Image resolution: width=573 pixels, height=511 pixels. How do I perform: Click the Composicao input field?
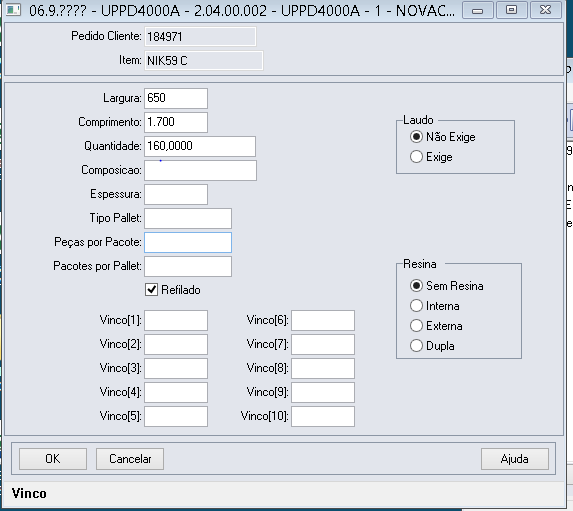200,170
